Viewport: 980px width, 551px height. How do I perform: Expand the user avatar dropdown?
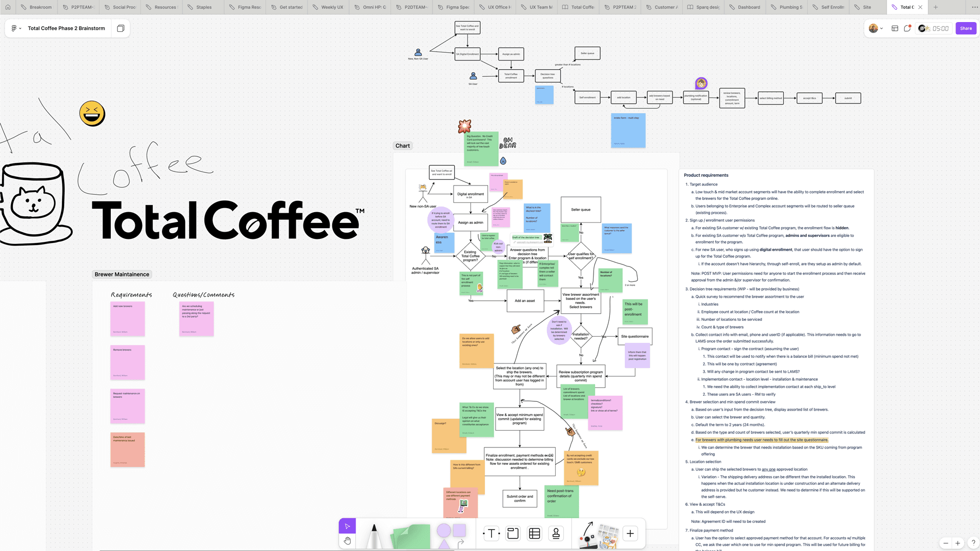pos(876,28)
